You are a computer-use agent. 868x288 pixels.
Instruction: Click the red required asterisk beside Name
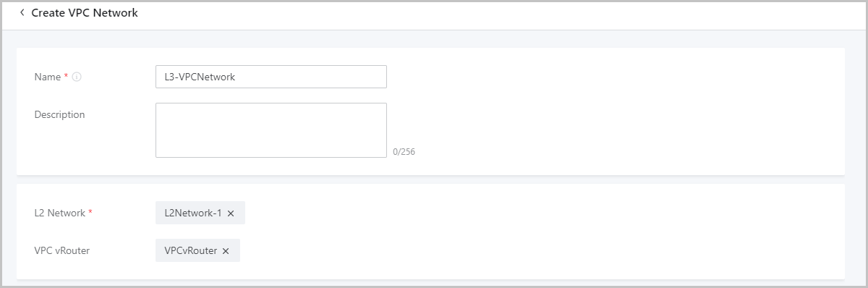pyautogui.click(x=67, y=76)
